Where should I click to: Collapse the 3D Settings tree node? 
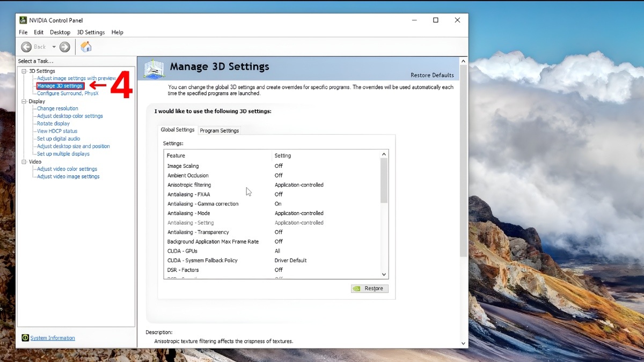[24, 71]
